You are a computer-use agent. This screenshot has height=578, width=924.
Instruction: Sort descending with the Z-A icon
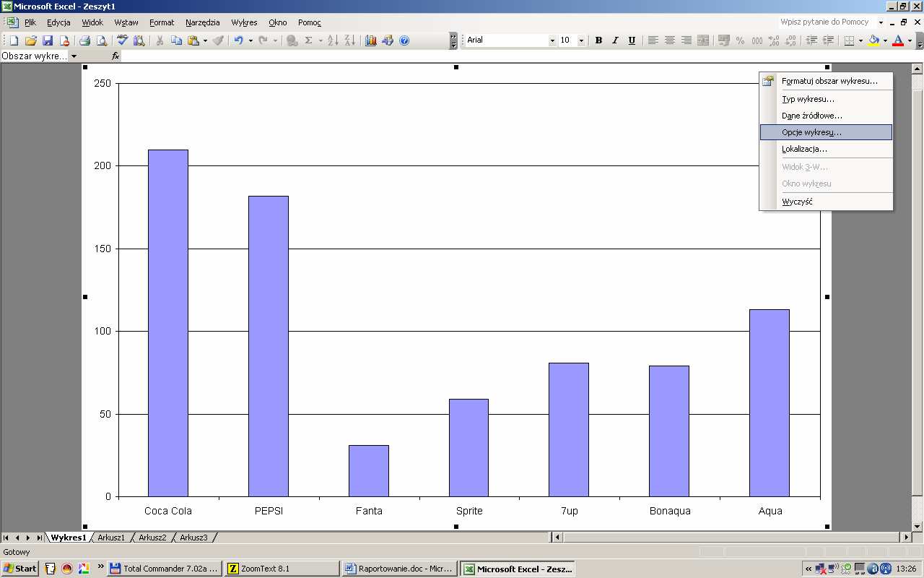[x=350, y=40]
